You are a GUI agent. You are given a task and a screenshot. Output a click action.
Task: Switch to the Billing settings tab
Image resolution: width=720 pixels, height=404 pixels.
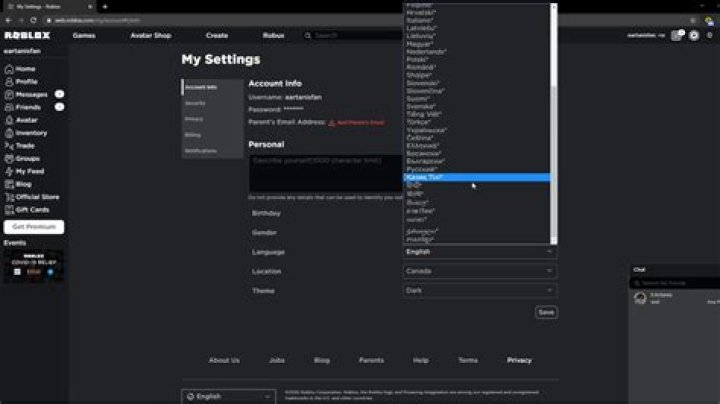pyautogui.click(x=212, y=135)
